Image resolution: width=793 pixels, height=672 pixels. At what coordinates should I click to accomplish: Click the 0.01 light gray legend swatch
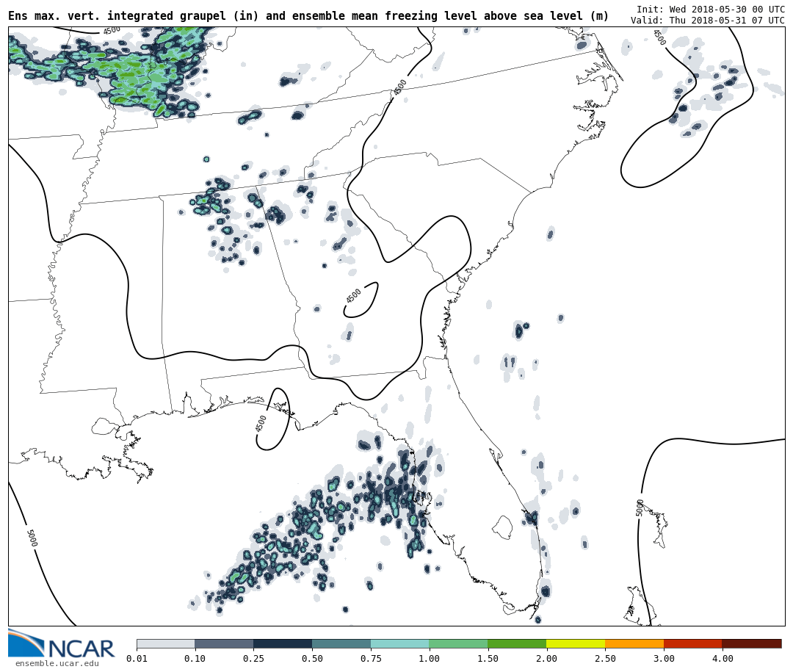click(x=166, y=643)
